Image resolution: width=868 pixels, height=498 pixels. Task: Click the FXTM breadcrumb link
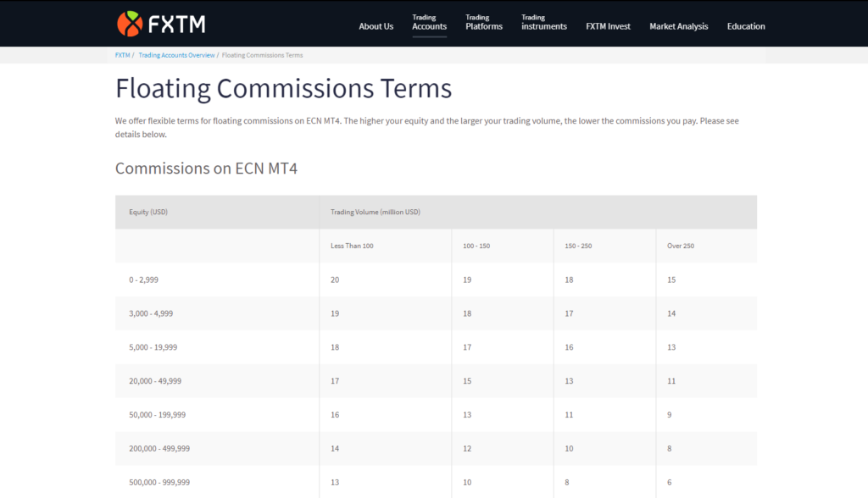point(122,55)
